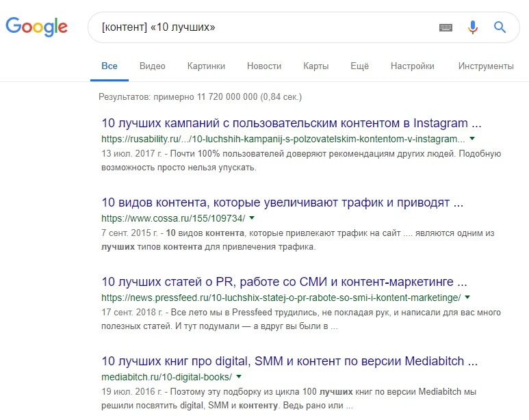Click snippet text dated 19 июл. 2016
The image size is (529, 420).
(x=289, y=398)
